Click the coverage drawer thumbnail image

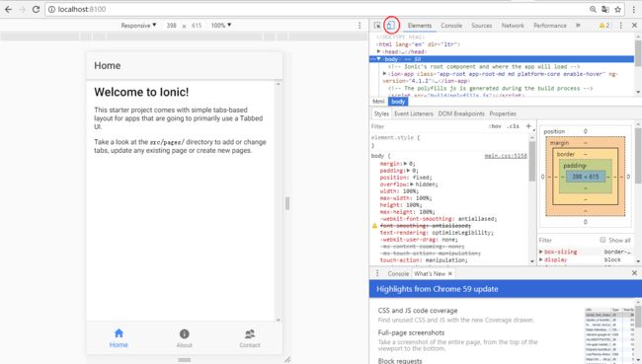(609, 334)
